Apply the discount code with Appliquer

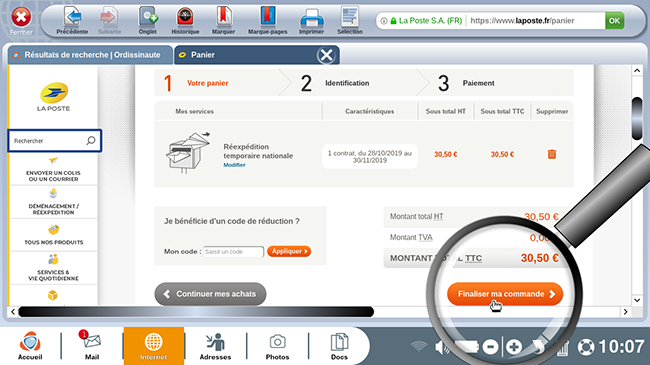pos(289,251)
